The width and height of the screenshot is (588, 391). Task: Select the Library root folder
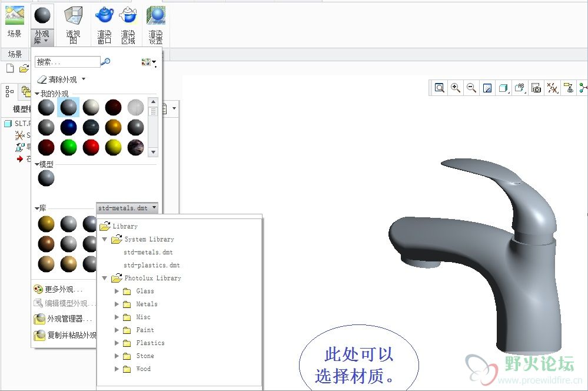point(118,226)
